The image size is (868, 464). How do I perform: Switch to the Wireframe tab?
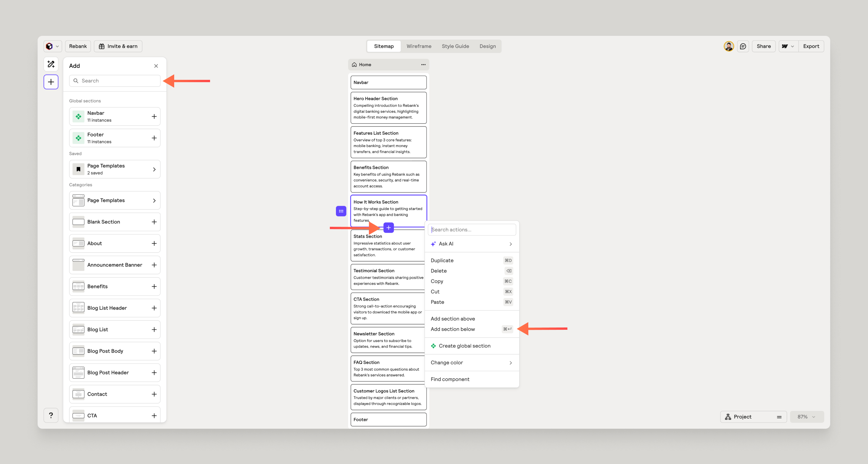(x=418, y=46)
